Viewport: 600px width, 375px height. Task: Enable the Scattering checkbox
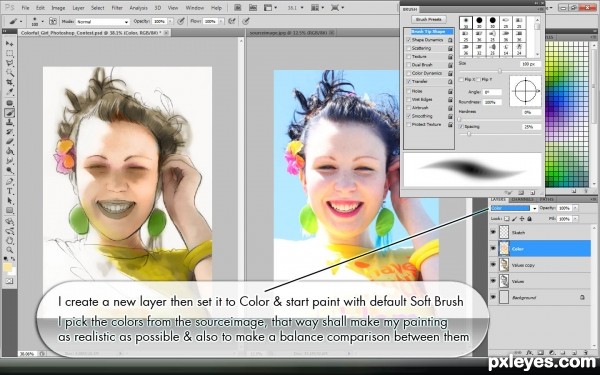coord(409,48)
